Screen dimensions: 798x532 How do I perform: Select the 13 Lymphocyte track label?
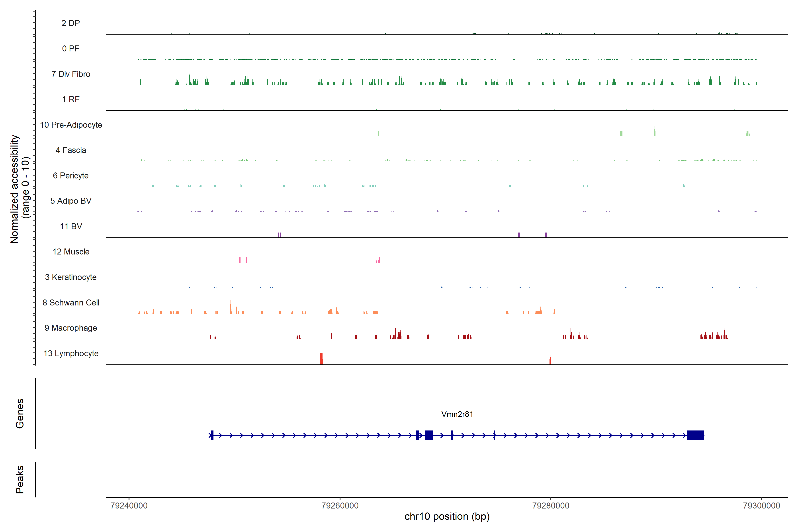(70, 354)
